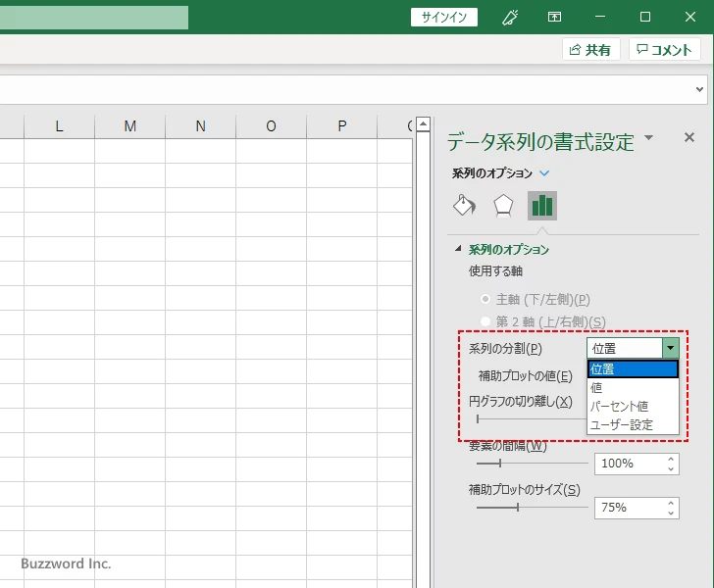Choose ユーザー設定 in the dropdown list
This screenshot has height=588, width=714.
pos(633,424)
